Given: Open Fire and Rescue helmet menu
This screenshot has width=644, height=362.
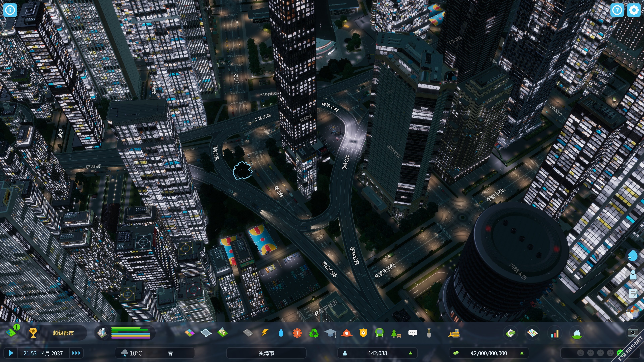Looking at the screenshot, I should (x=347, y=333).
